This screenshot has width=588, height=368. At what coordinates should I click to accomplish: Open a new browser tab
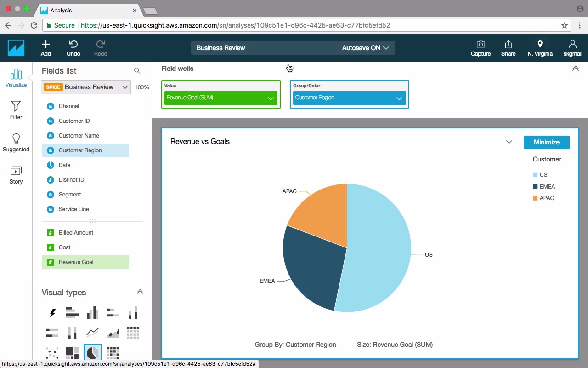[151, 11]
